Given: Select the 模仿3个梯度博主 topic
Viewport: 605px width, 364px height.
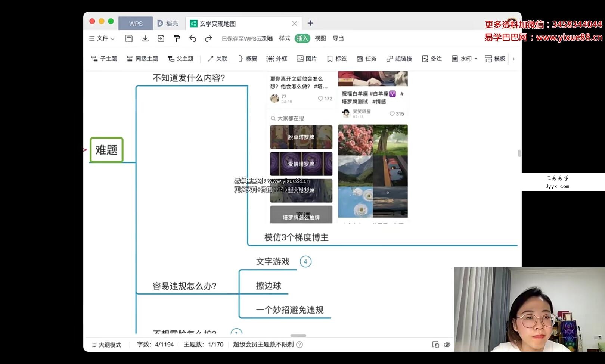Looking at the screenshot, I should click(x=297, y=237).
